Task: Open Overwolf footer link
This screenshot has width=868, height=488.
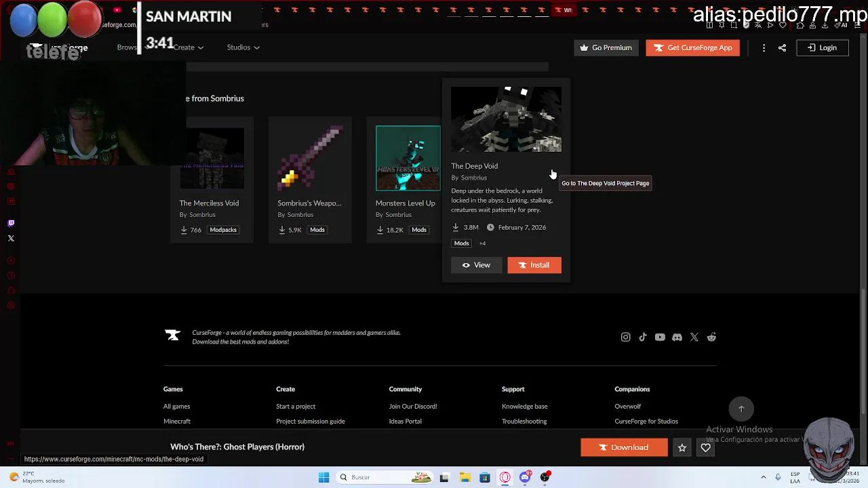Action: (628, 407)
